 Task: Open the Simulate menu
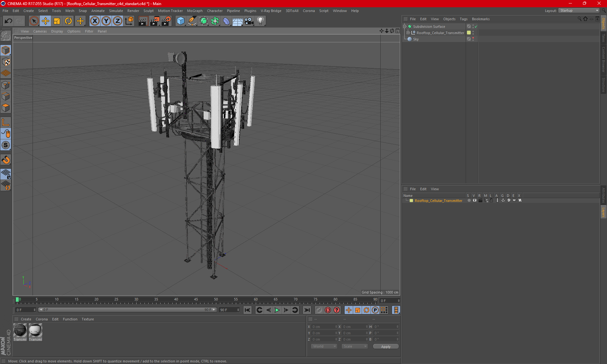tap(116, 11)
